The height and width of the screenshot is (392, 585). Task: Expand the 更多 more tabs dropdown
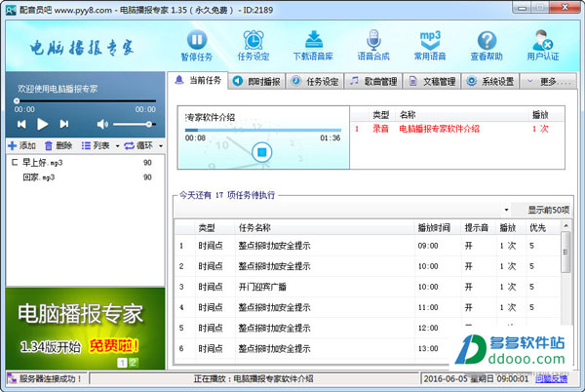548,81
